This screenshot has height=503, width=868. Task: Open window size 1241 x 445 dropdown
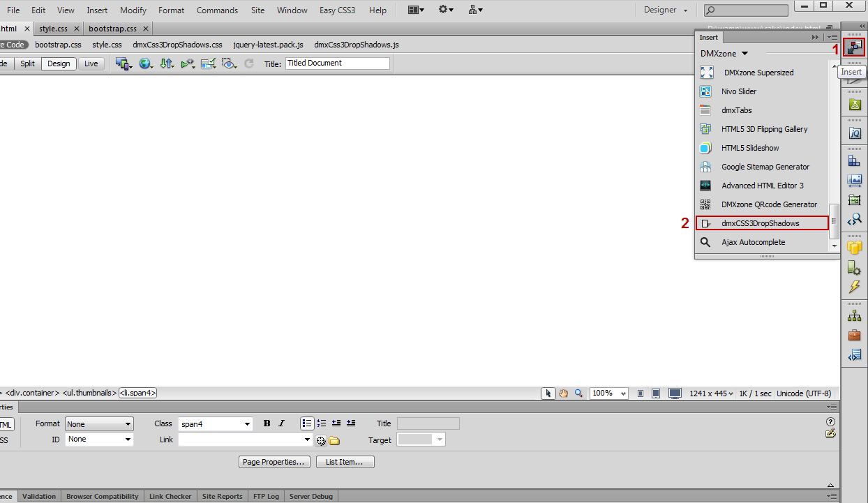tap(712, 393)
